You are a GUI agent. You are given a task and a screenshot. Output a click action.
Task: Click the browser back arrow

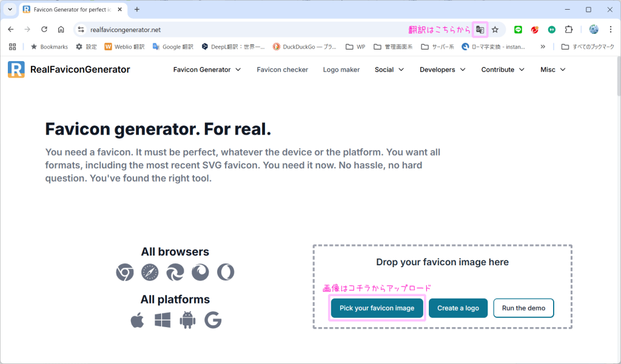[x=11, y=29]
